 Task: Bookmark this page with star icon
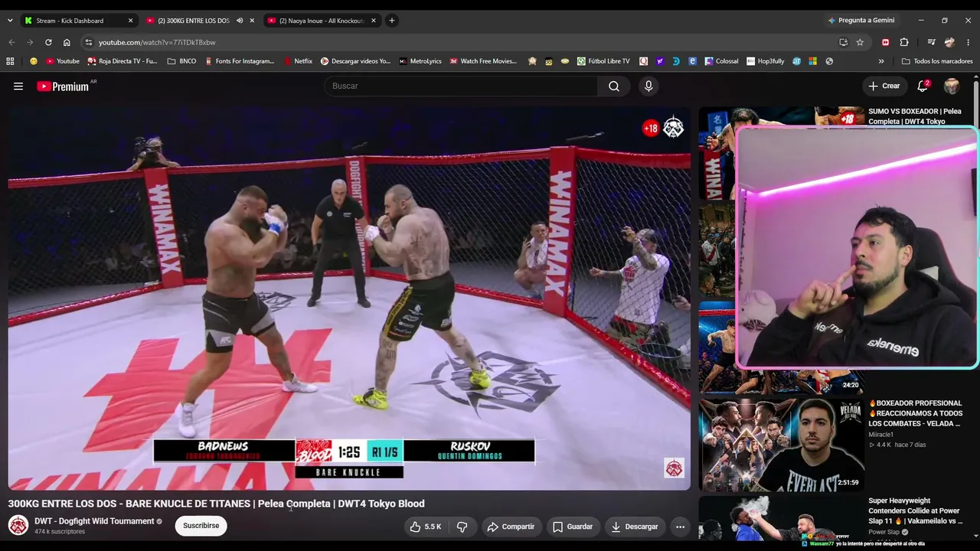coord(860,42)
